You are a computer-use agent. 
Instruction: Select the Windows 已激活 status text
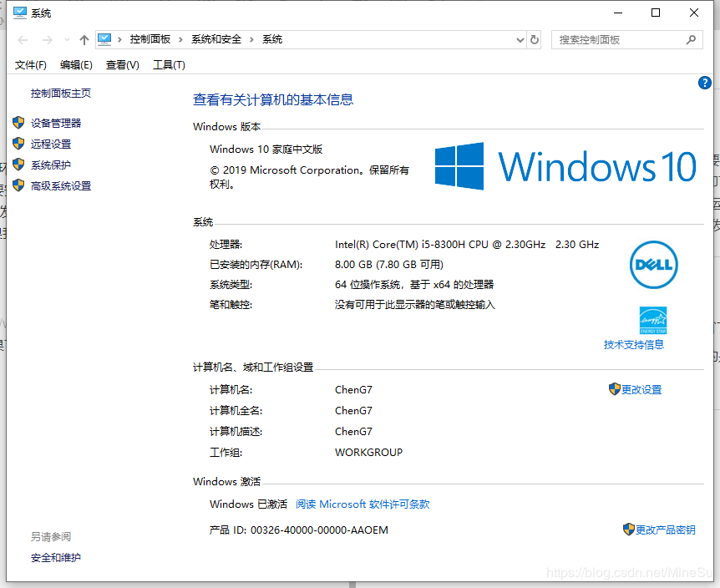point(248,504)
